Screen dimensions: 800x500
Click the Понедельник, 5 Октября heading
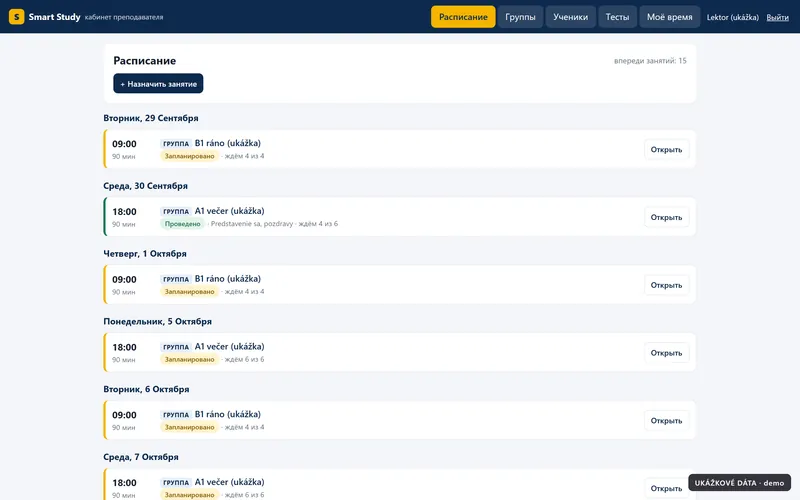[x=157, y=321]
